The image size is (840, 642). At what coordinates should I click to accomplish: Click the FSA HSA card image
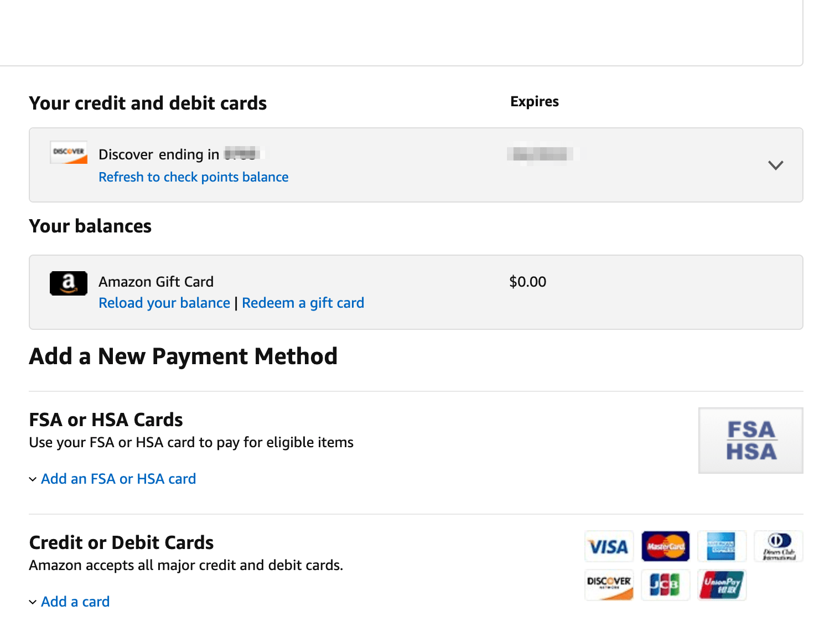(x=750, y=441)
